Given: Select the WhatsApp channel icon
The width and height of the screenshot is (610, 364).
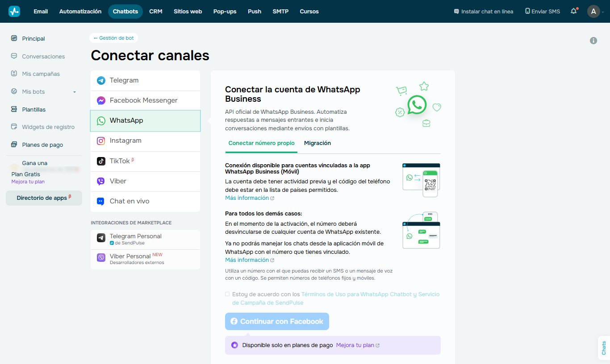Looking at the screenshot, I should (x=101, y=120).
